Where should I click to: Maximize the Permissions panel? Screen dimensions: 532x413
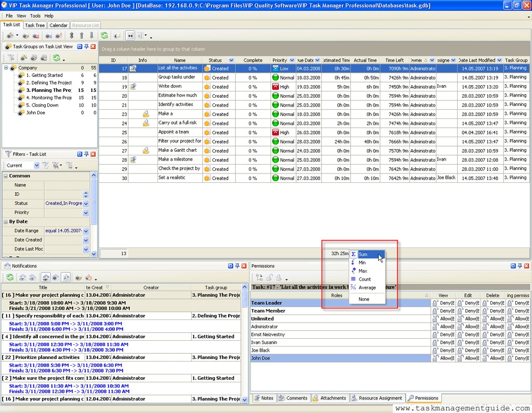[513, 265]
